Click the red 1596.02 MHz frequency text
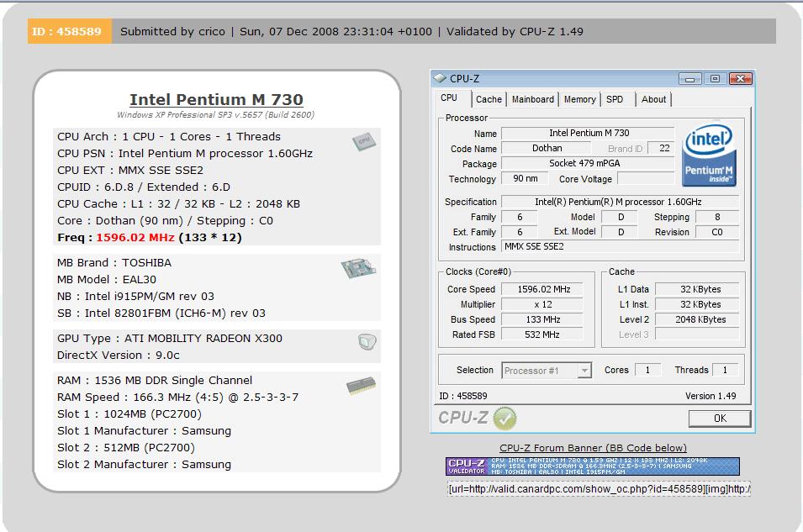 (x=135, y=238)
